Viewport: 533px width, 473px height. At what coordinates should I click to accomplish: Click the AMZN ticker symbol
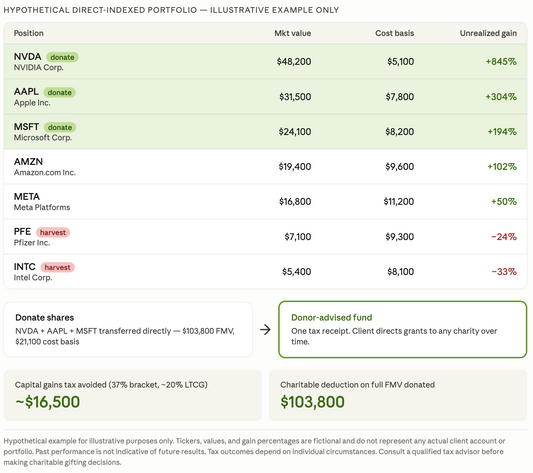(x=28, y=162)
